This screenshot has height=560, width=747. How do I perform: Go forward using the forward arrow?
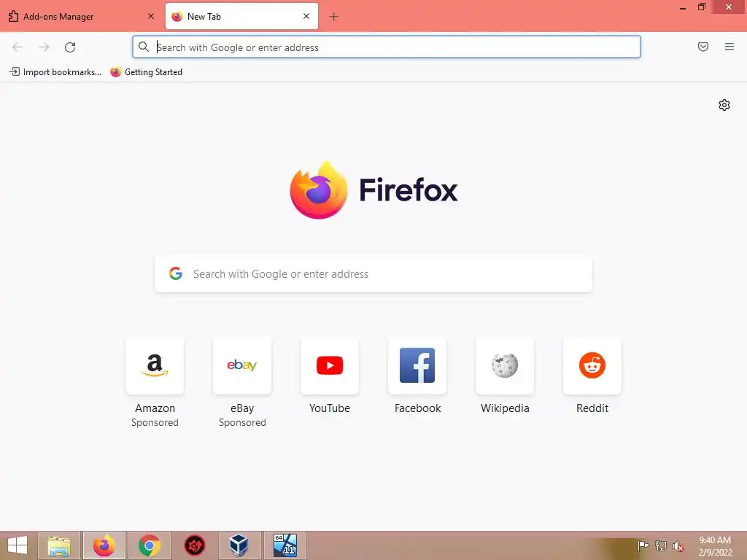(x=44, y=47)
